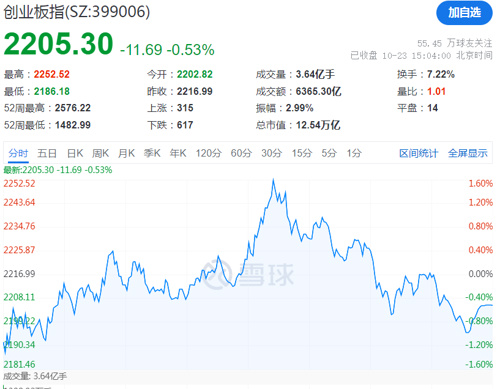Click the 1.20% right axis label
The height and width of the screenshot is (389, 500).
480,202
